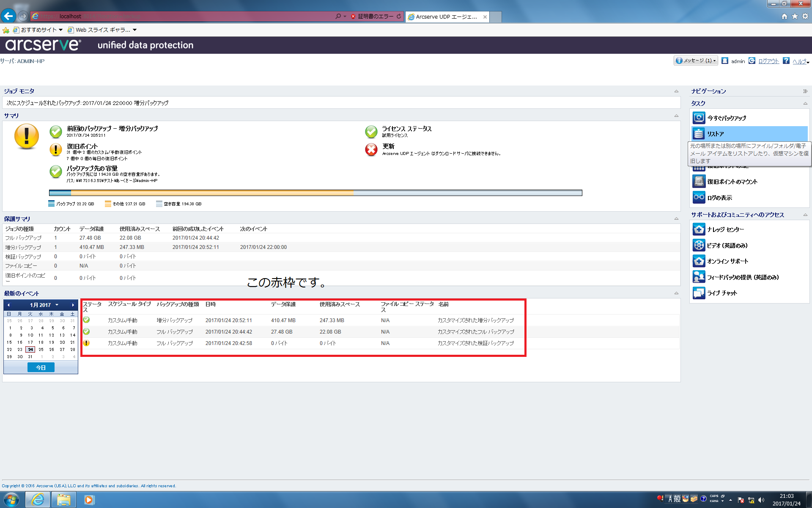Click the 今すぐバックアップ (Backup Now) icon
This screenshot has height=508, width=812.
[x=699, y=118]
